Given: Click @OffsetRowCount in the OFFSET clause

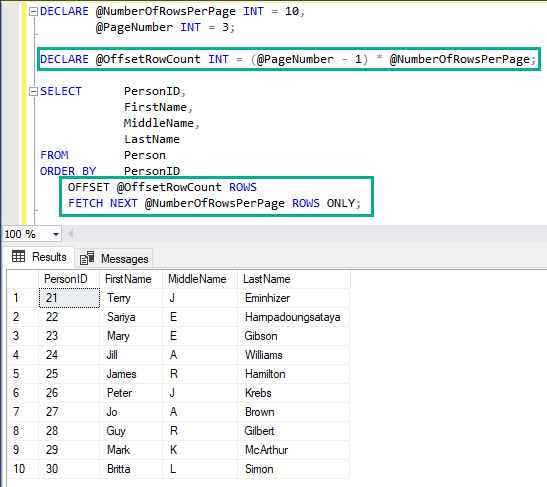Looking at the screenshot, I should pyautogui.click(x=169, y=187).
